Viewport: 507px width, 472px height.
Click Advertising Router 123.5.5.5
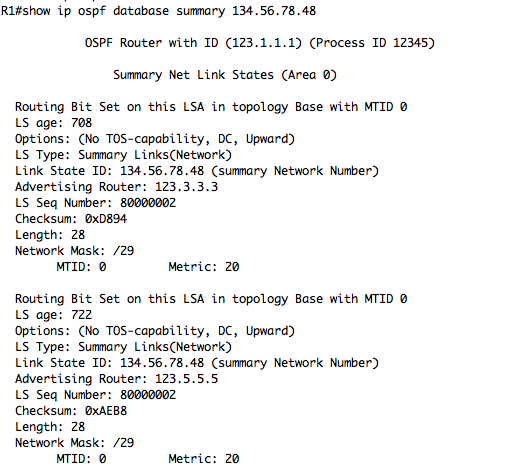pos(116,379)
